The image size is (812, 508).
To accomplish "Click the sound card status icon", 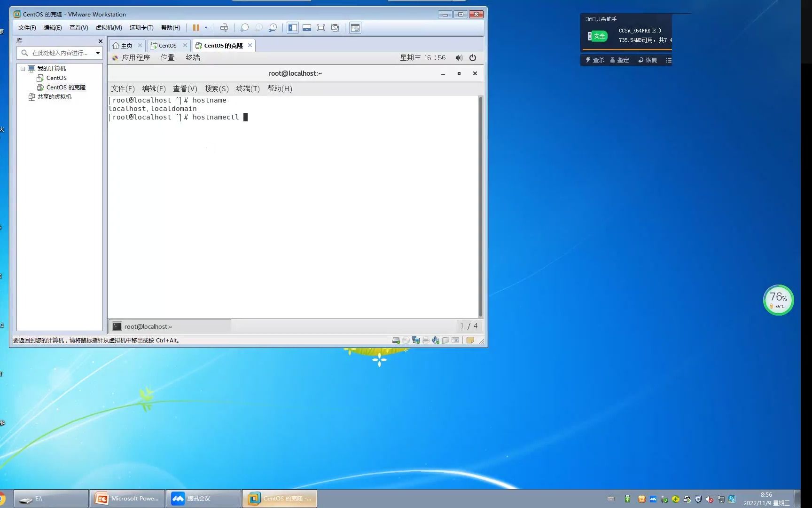I will pos(436,340).
